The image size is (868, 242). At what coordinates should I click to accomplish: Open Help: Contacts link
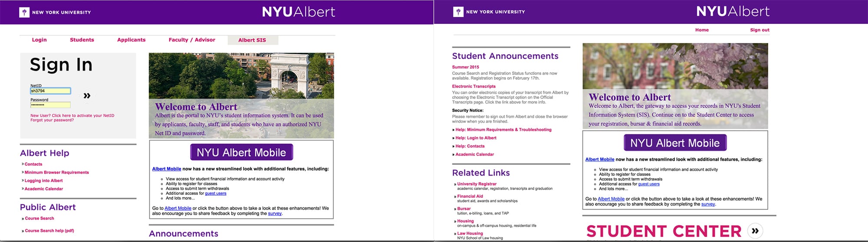(470, 146)
